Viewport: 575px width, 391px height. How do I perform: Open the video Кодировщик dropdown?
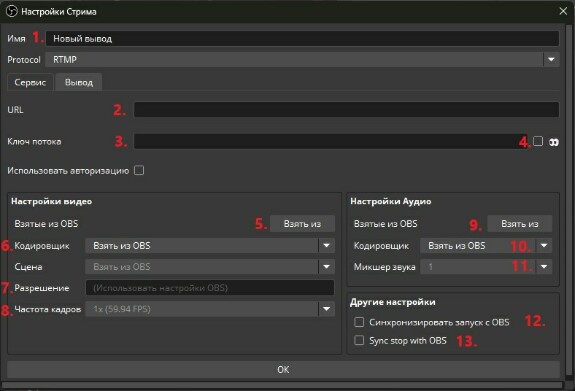point(210,246)
